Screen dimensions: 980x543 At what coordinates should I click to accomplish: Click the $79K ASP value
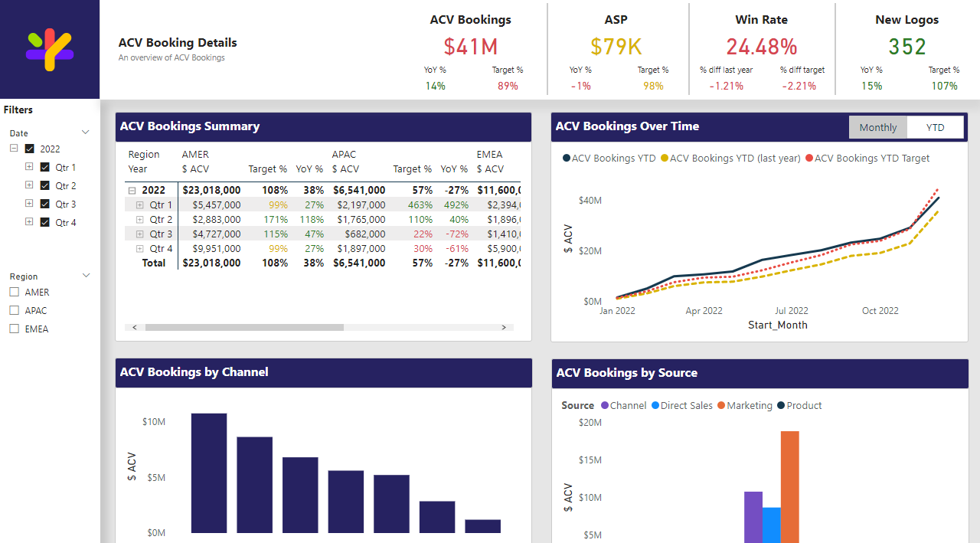[x=616, y=47]
